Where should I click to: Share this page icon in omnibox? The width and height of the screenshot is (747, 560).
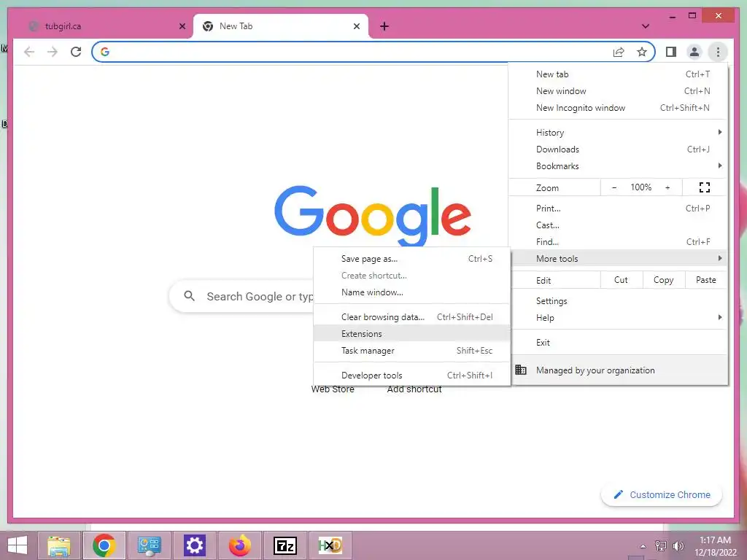coord(619,52)
